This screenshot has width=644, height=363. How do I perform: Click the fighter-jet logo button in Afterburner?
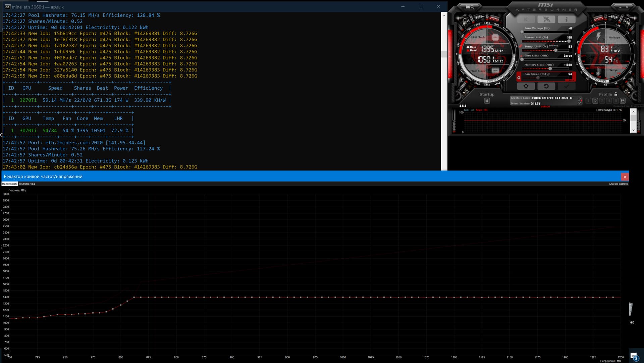point(546,19)
